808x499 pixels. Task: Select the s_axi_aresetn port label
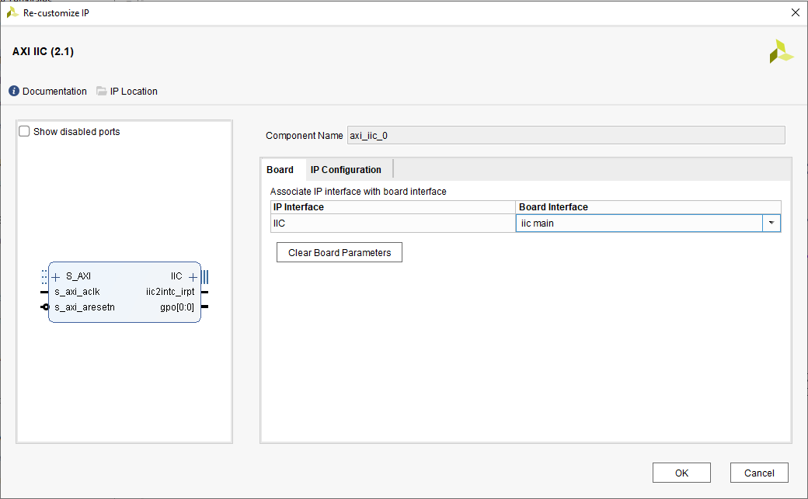[x=85, y=307]
